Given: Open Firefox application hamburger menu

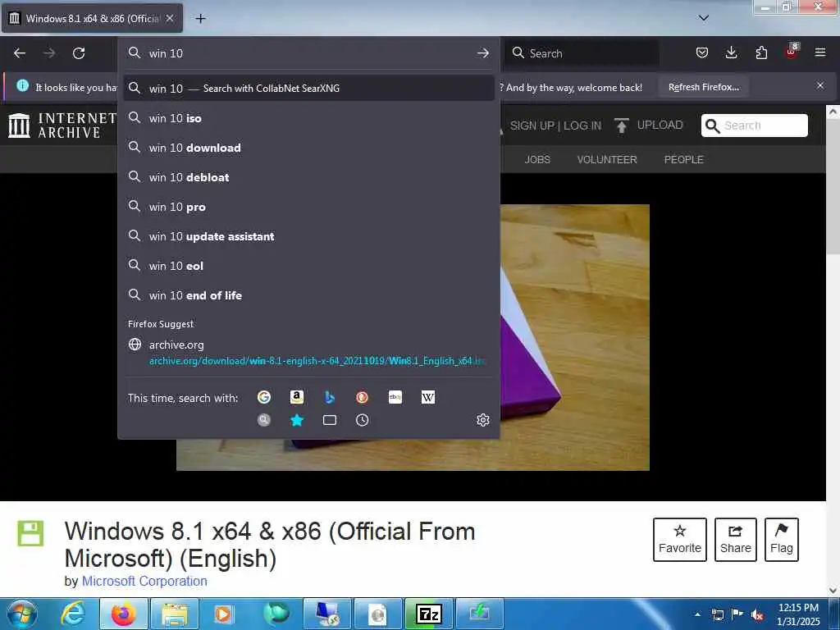Looking at the screenshot, I should 820,52.
